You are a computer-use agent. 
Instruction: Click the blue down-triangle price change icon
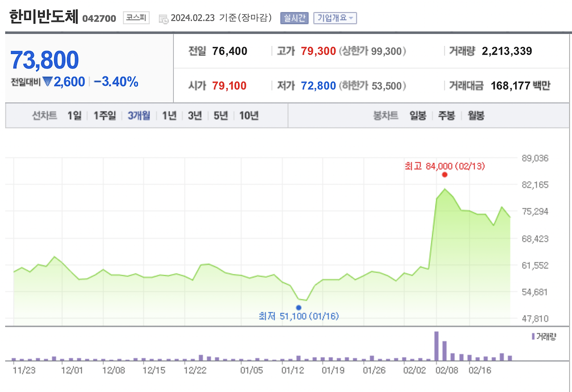click(47, 82)
